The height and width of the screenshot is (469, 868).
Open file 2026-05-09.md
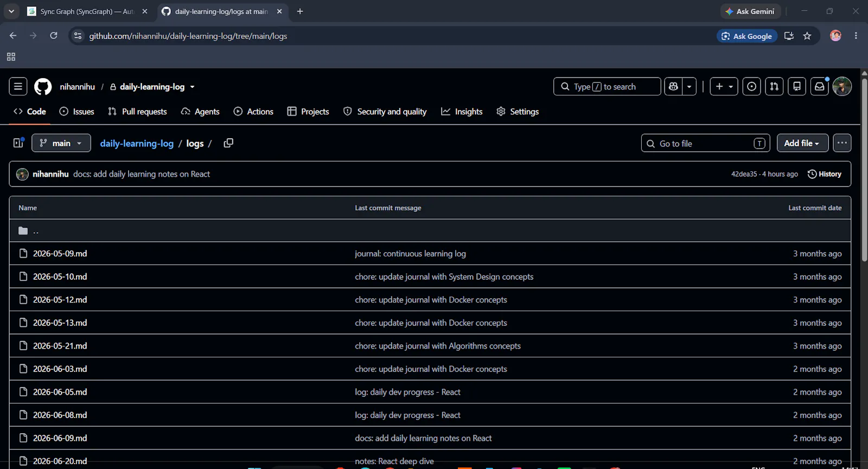click(x=60, y=253)
